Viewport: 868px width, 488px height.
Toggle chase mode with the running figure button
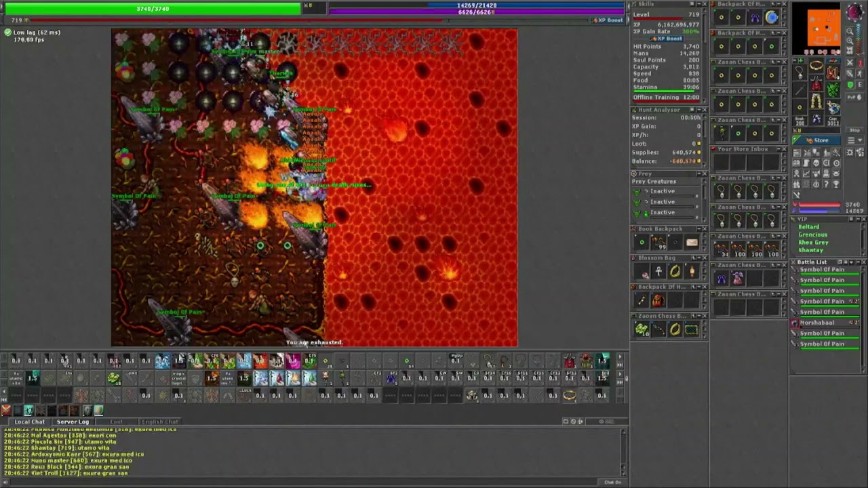pyautogui.click(x=860, y=74)
